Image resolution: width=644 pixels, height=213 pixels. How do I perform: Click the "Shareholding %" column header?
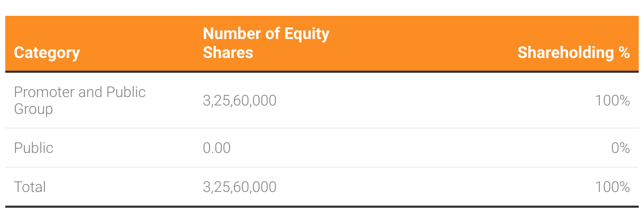[x=573, y=53]
